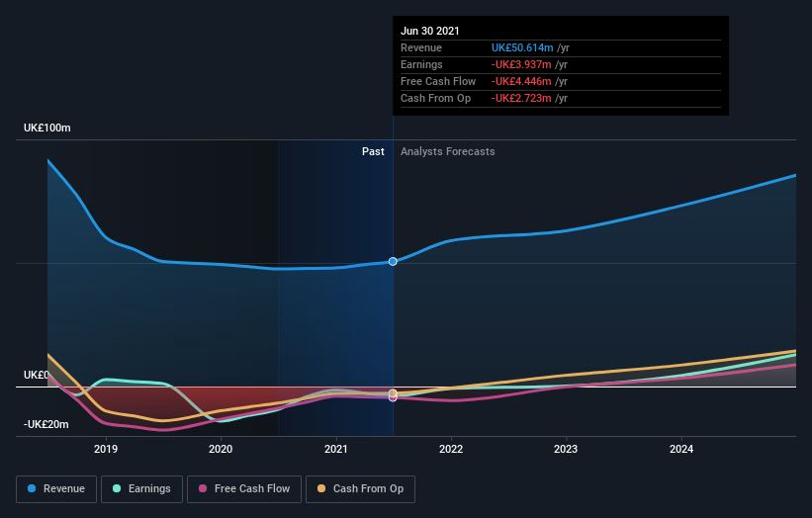Click the tooltip date 'Jun 30 2021'
The height and width of the screenshot is (518, 812).
430,31
